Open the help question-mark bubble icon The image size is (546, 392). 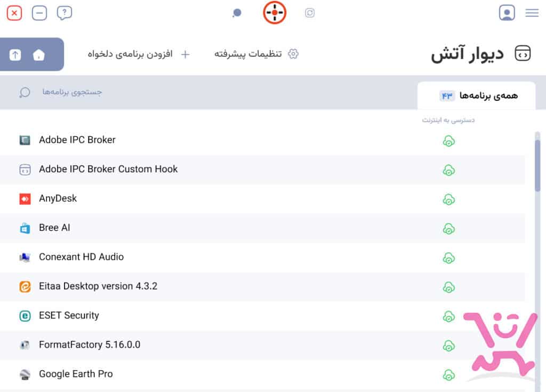coord(65,13)
